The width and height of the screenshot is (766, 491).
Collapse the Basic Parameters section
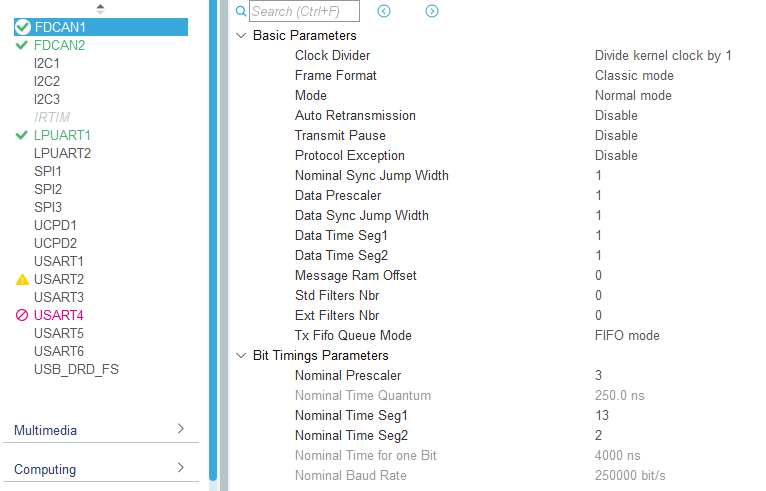click(x=240, y=35)
